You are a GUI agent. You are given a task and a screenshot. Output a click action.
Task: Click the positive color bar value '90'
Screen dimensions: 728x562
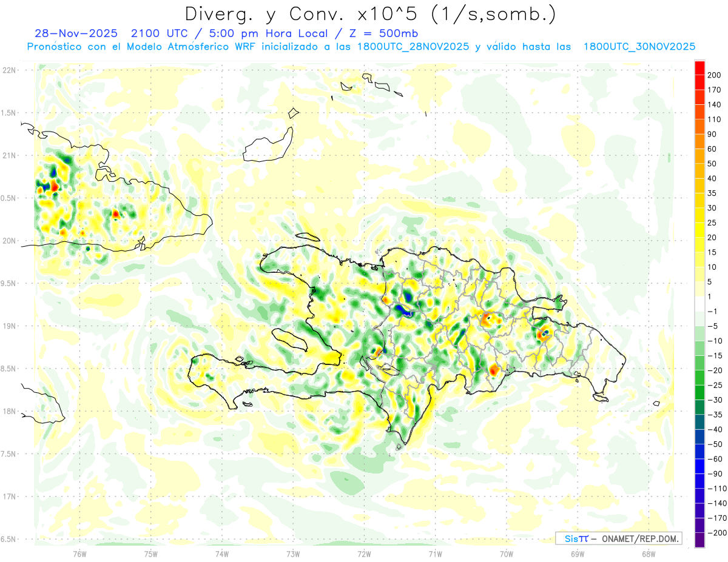click(712, 134)
